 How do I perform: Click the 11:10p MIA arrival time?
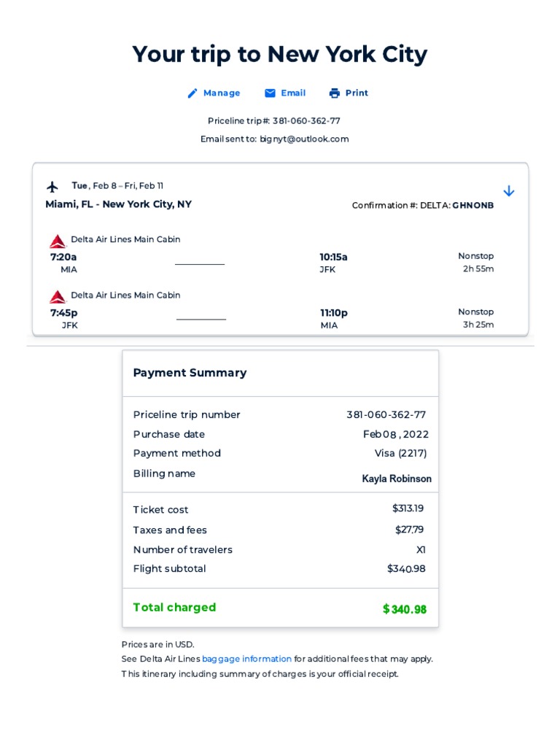pyautogui.click(x=333, y=313)
